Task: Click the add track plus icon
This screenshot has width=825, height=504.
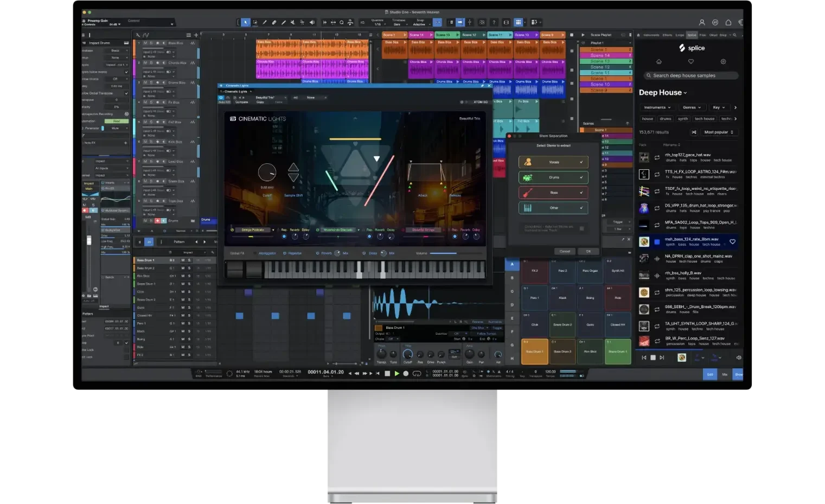Action: (196, 35)
